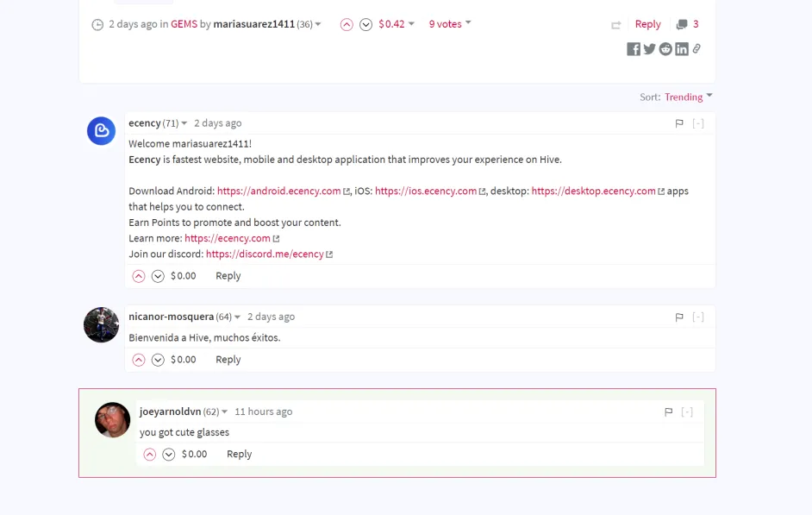Image resolution: width=812 pixels, height=515 pixels.
Task: Collapse joeyarnoldvn's comment
Action: point(687,411)
